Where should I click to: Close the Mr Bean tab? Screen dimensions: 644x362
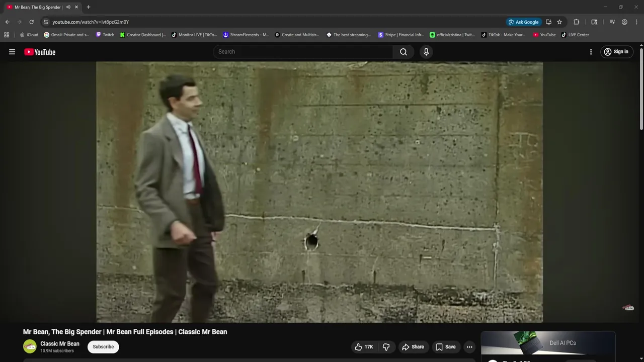[76, 7]
